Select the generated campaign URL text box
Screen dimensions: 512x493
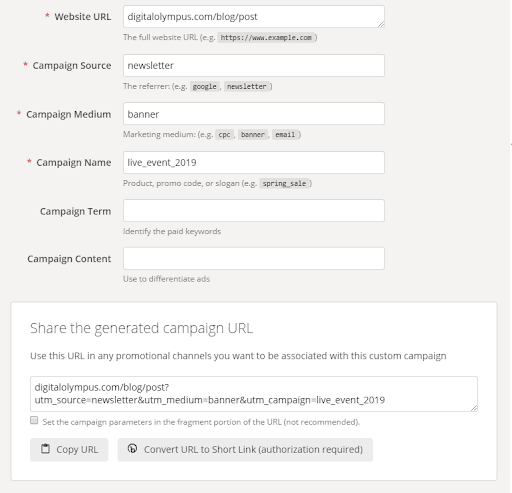[x=254, y=394]
